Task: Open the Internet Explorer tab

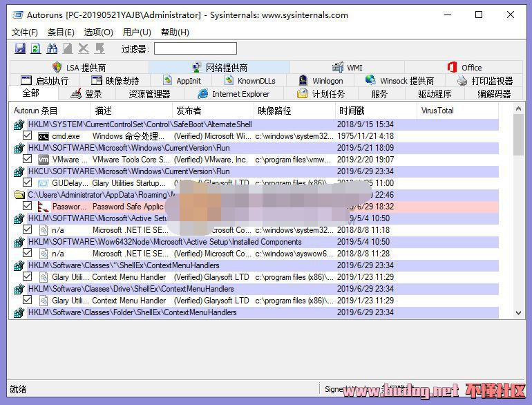Action: [234, 94]
